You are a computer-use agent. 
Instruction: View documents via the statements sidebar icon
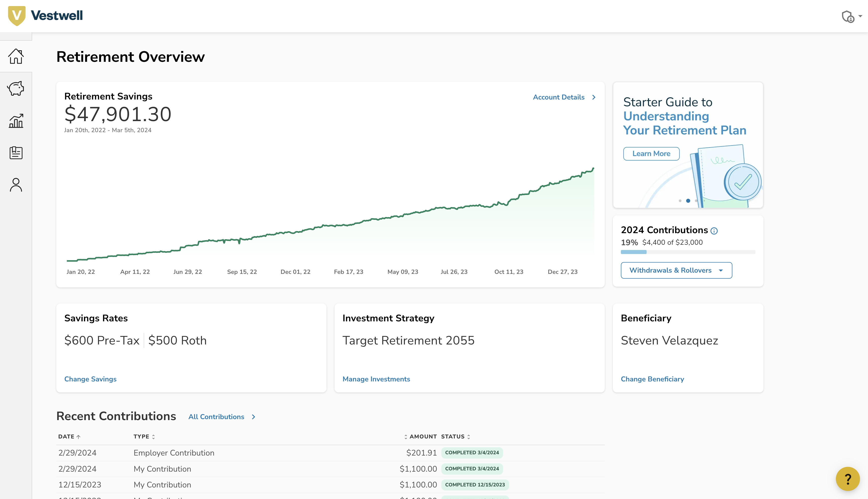tap(15, 153)
